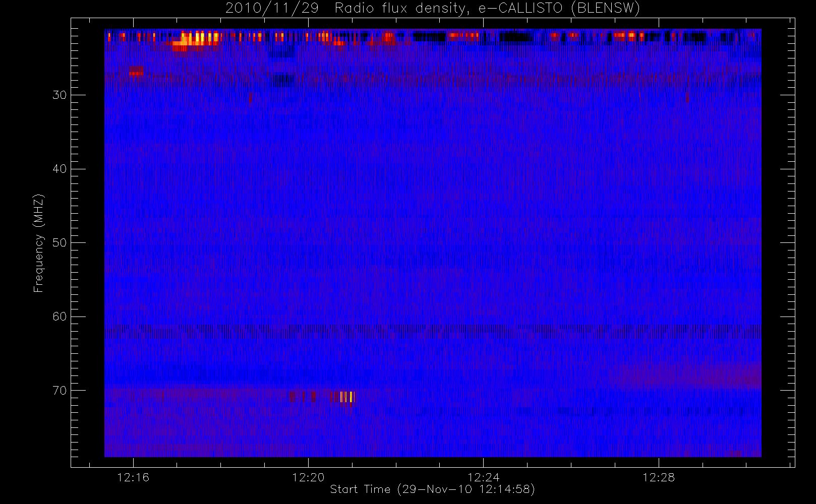
Task: Click the 50 frequency tick label
Action: pos(60,242)
